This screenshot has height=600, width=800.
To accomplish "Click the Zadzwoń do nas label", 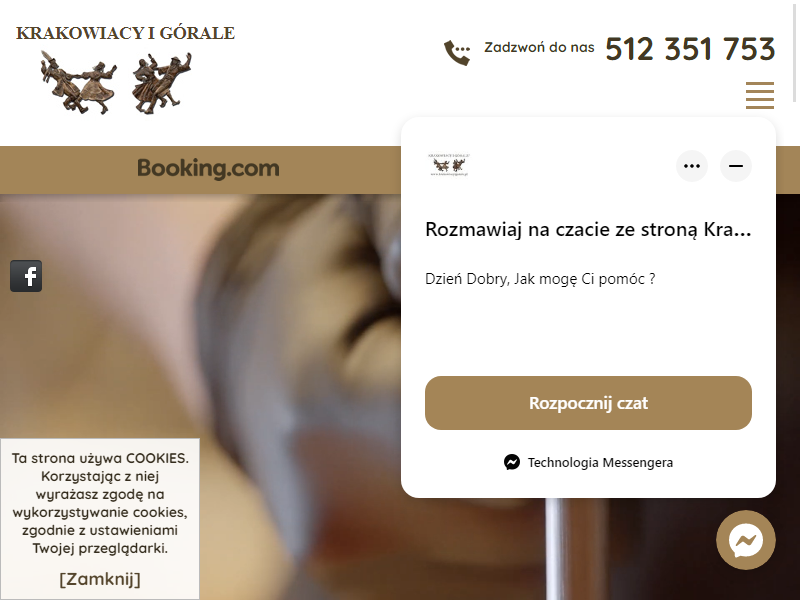I will pos(539,47).
